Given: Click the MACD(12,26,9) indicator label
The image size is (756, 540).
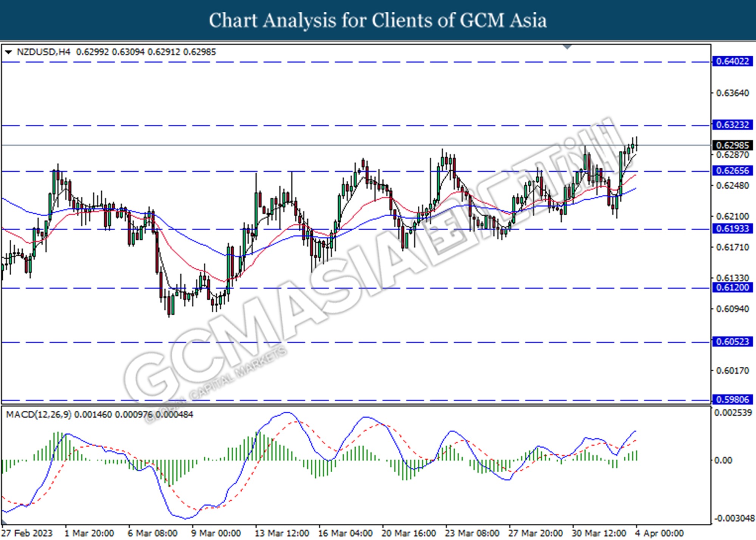Looking at the screenshot, I should click(39, 414).
